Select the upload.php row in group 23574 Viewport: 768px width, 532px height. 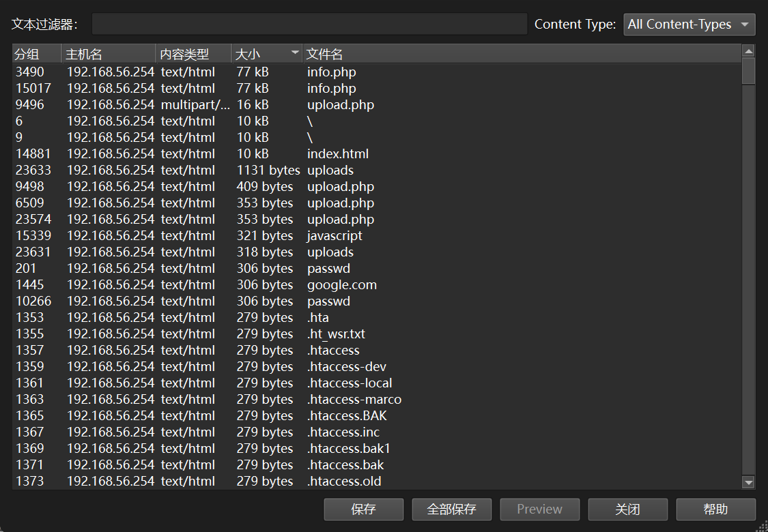[x=377, y=220]
